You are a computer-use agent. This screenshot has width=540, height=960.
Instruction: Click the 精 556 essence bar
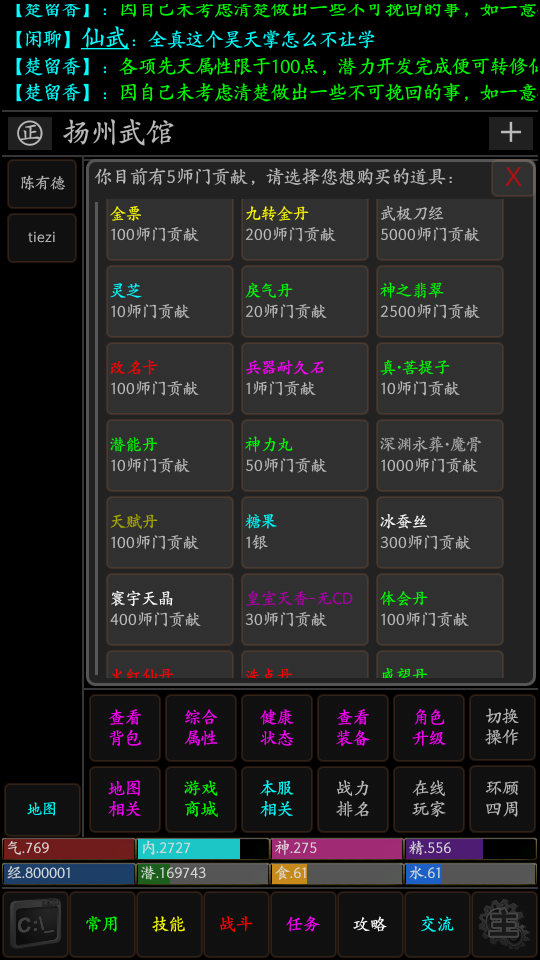(x=471, y=849)
